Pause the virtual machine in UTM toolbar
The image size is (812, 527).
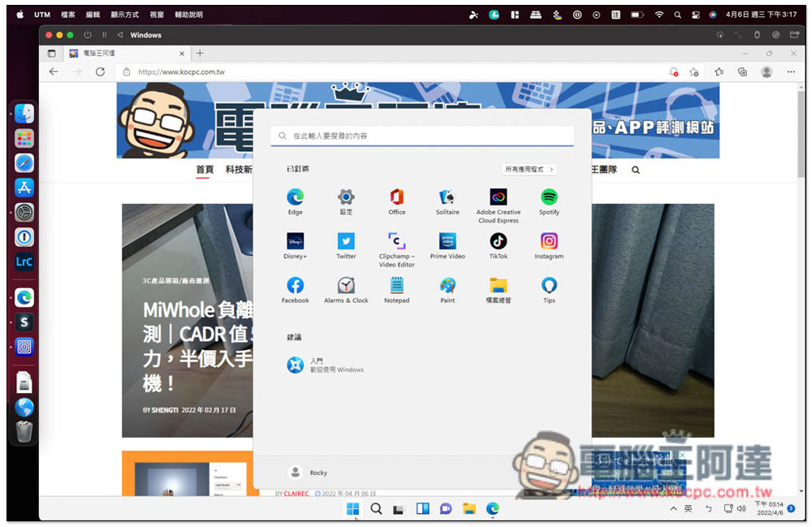(104, 35)
